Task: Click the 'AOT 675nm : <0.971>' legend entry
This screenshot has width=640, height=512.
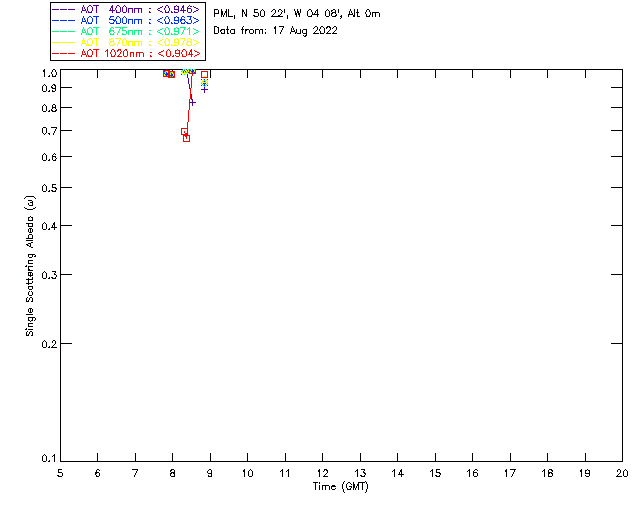Action: click(x=126, y=31)
